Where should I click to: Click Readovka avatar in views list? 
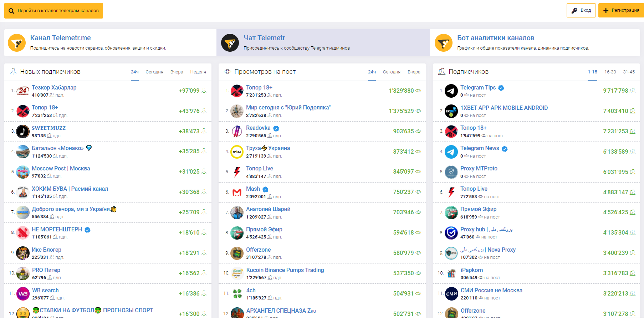237,132
